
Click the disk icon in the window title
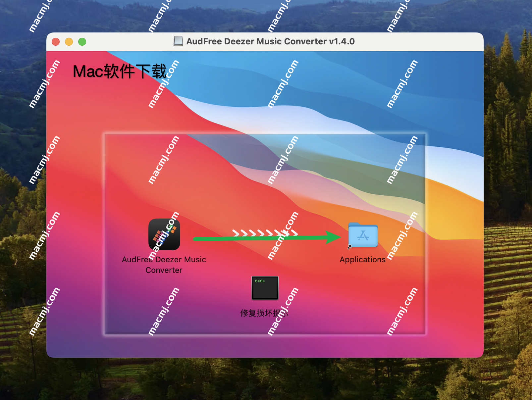[178, 41]
